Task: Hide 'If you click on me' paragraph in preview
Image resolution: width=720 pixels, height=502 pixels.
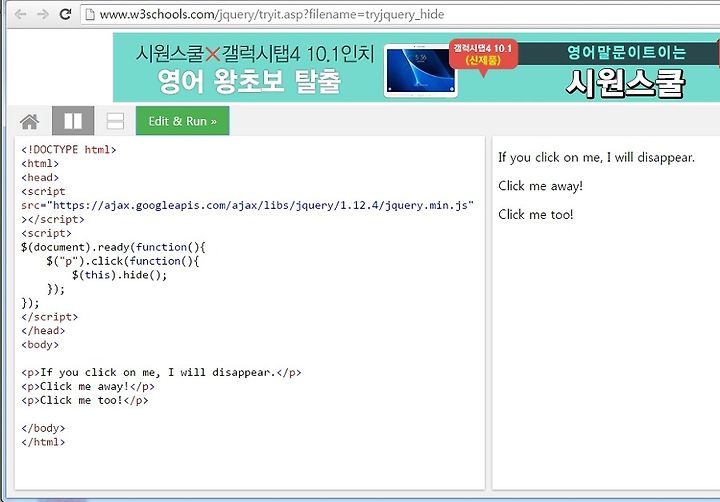Action: pos(596,158)
